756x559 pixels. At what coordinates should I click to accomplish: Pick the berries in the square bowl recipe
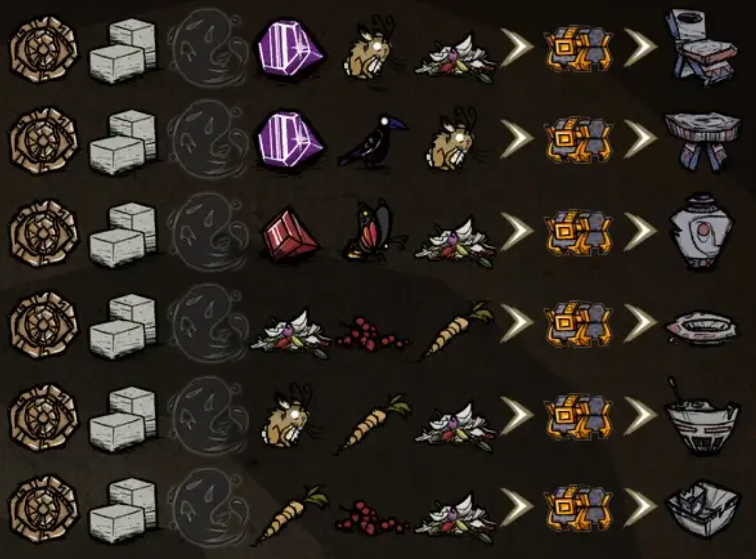372,517
